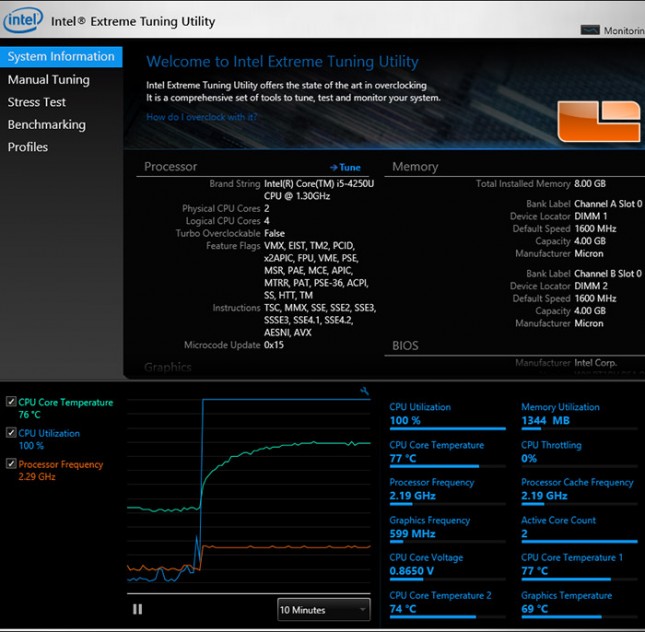The width and height of the screenshot is (645, 632).
Task: Click the Tune link beside Processor
Action: (345, 167)
